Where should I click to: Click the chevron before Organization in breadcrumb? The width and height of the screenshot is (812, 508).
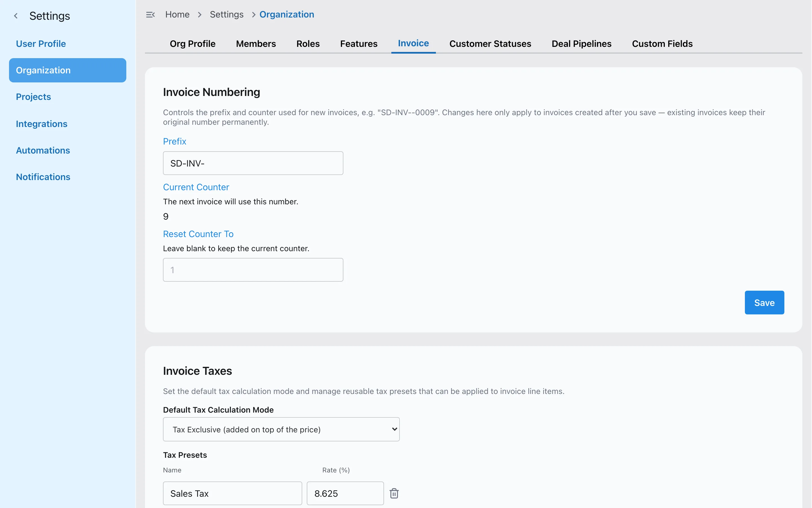[253, 14]
